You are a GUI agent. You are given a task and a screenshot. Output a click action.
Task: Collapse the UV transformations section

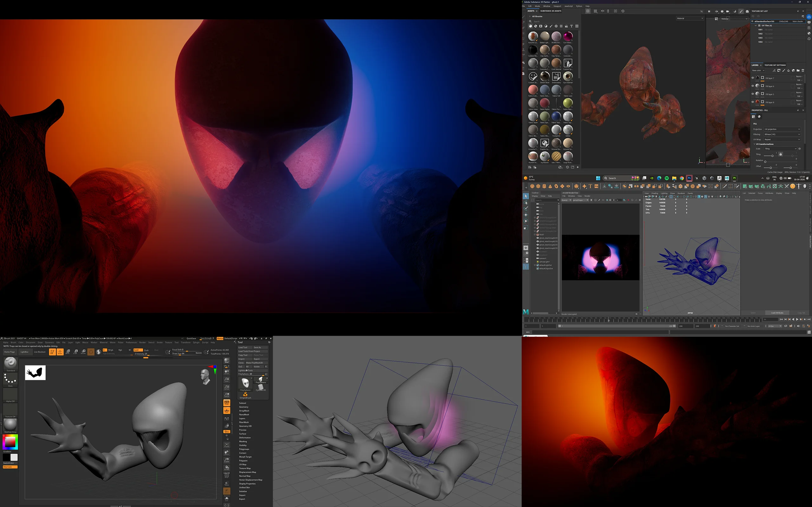click(755, 144)
